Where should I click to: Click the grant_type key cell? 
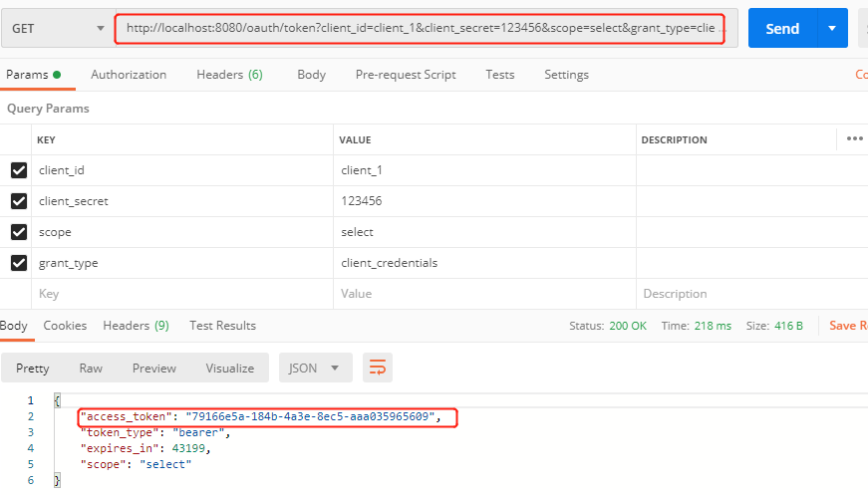click(182, 263)
